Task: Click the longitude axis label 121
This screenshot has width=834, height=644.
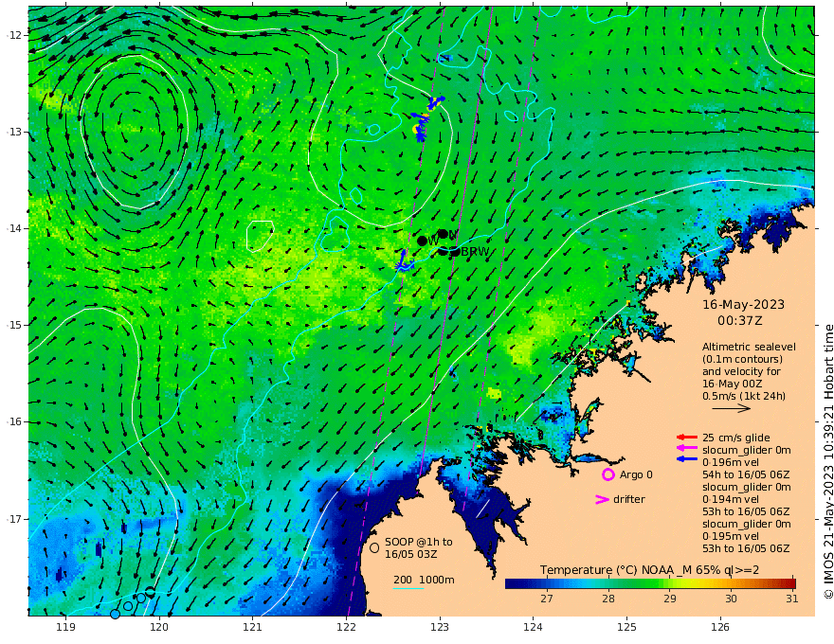Action: (253, 628)
